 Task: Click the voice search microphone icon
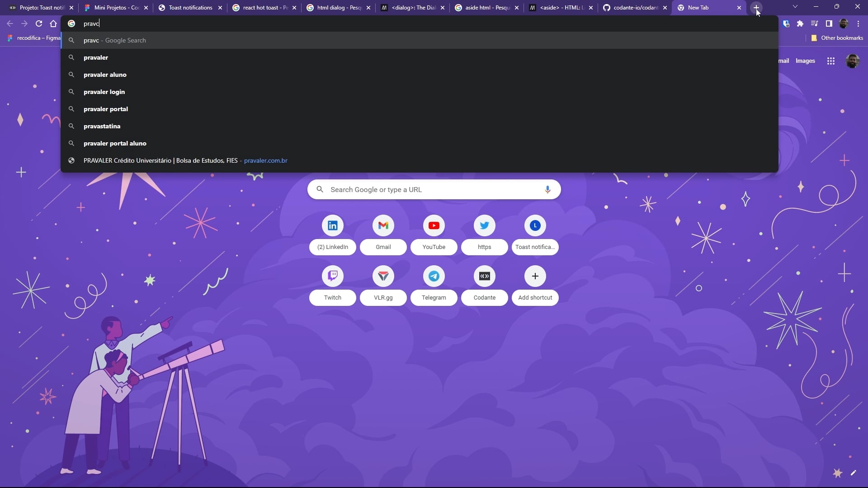[547, 189]
